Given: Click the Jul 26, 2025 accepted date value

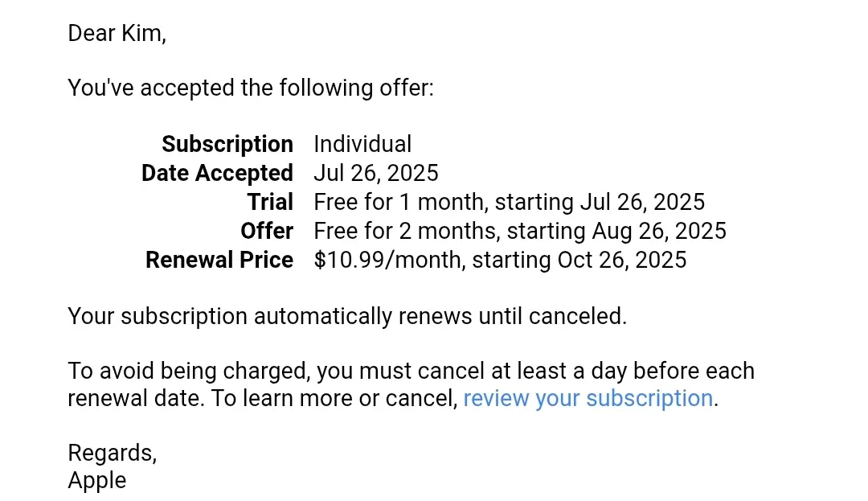Looking at the screenshot, I should click(376, 173).
